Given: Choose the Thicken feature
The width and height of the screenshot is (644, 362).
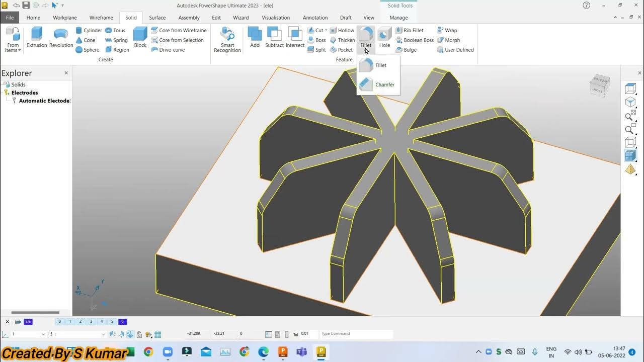Looking at the screenshot, I should tap(342, 40).
